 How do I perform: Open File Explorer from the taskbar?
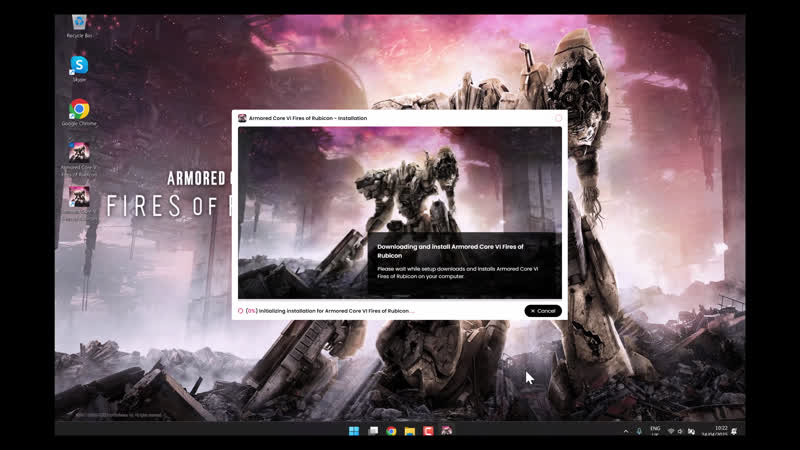click(410, 431)
